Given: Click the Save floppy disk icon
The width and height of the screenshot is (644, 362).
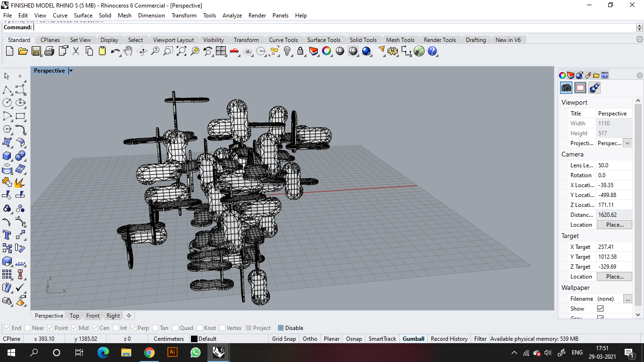Looking at the screenshot, I should pos(36,51).
